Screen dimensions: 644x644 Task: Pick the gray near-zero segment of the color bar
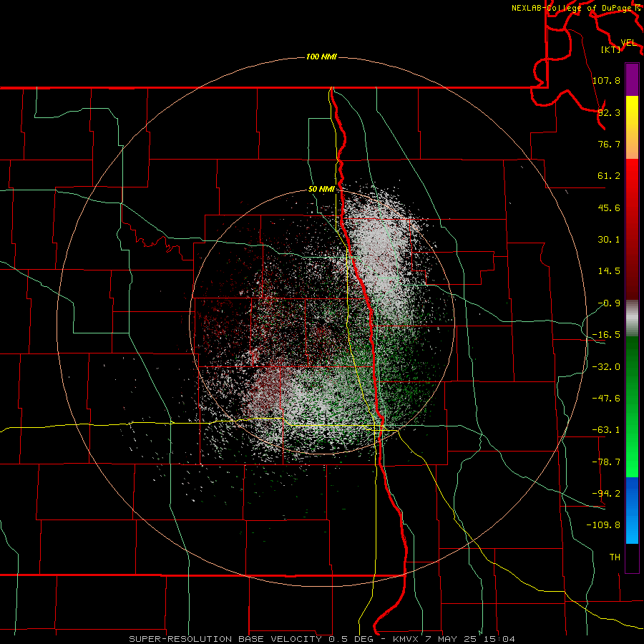pos(632,318)
